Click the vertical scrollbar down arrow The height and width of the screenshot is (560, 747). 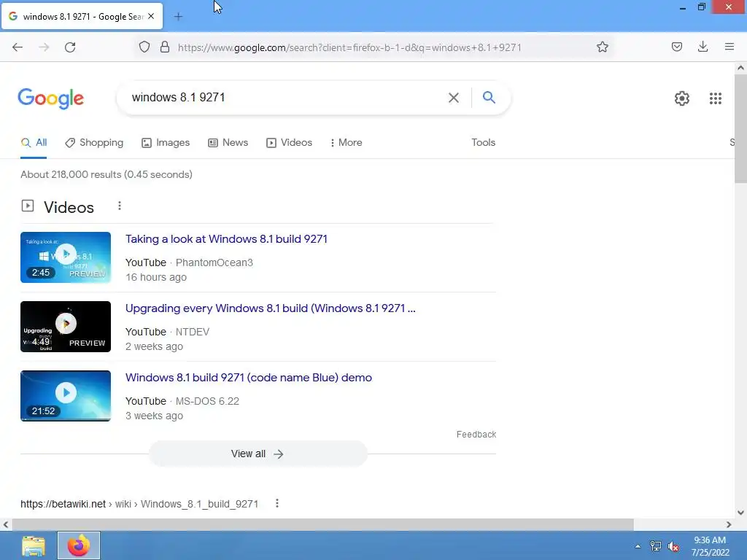tap(740, 513)
